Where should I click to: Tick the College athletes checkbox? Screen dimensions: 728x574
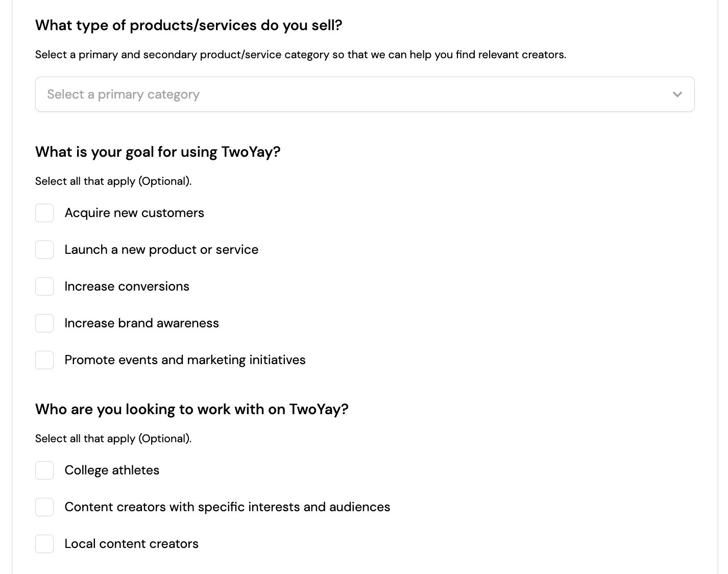point(44,470)
